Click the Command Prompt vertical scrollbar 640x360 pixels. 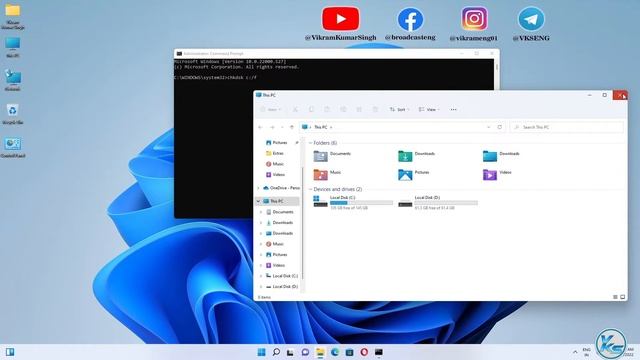click(496, 67)
